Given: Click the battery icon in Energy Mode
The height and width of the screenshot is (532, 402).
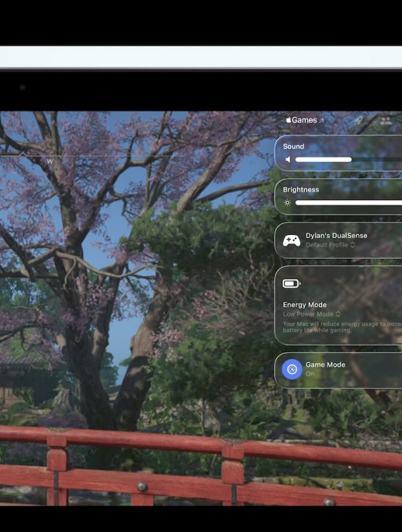Looking at the screenshot, I should click(291, 283).
